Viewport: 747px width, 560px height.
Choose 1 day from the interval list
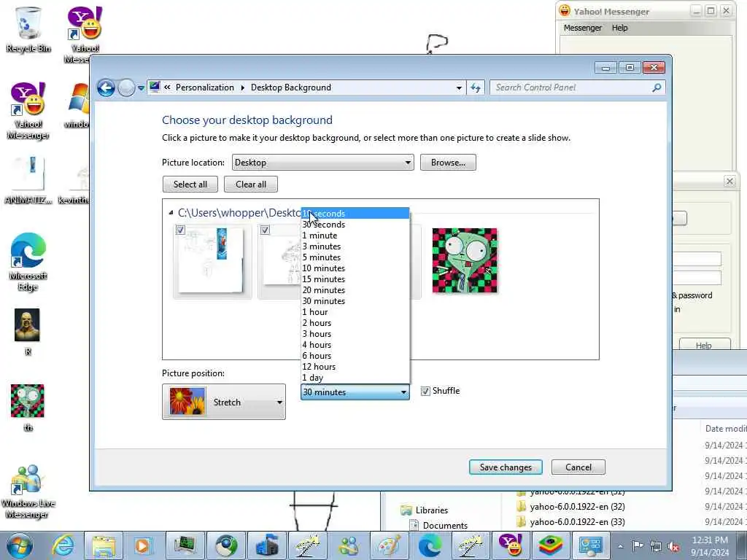point(355,378)
